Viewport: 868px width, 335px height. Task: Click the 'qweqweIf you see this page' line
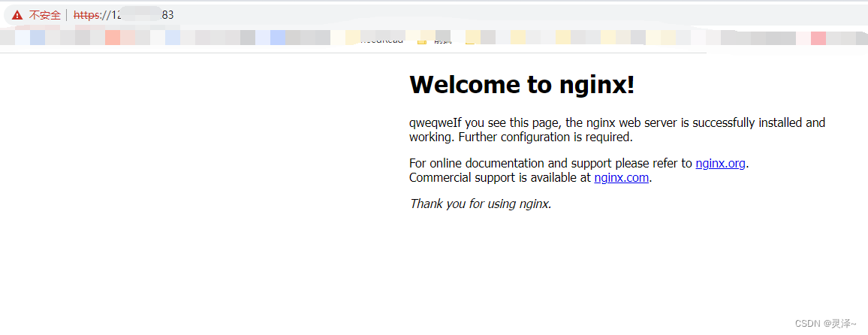[x=617, y=122]
